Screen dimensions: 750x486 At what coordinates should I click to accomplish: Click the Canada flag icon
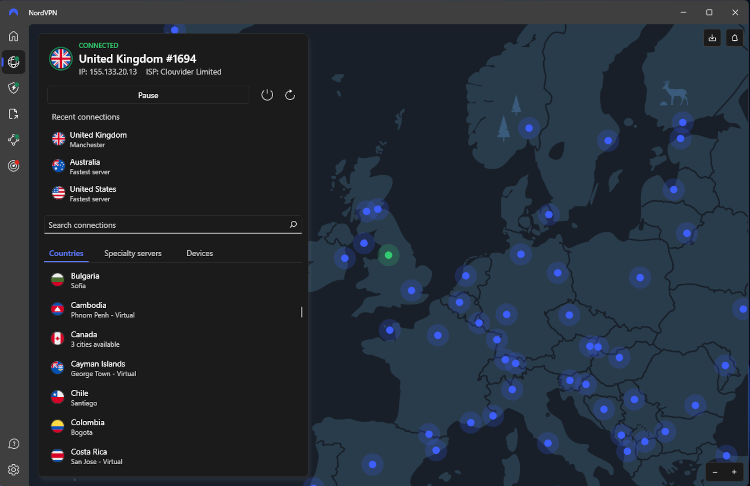(x=57, y=339)
